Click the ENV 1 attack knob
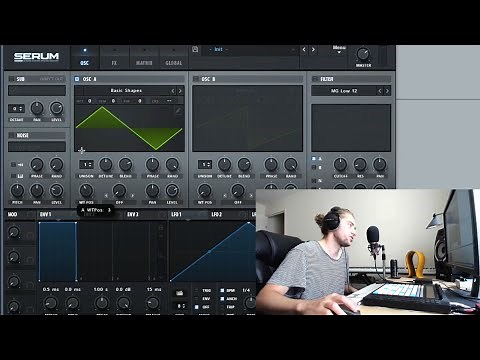Screen dimensions: 480x360 (51, 303)
